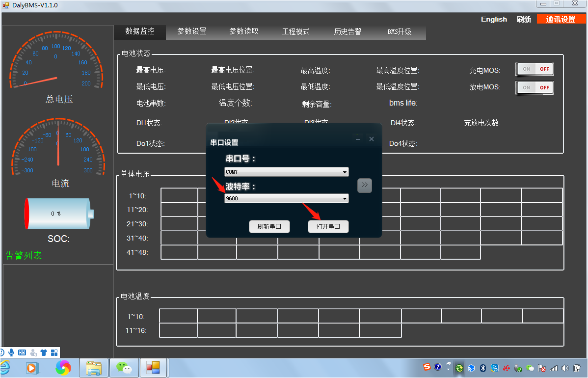Click the 最高电压: label
588x378 pixels.
(x=151, y=70)
